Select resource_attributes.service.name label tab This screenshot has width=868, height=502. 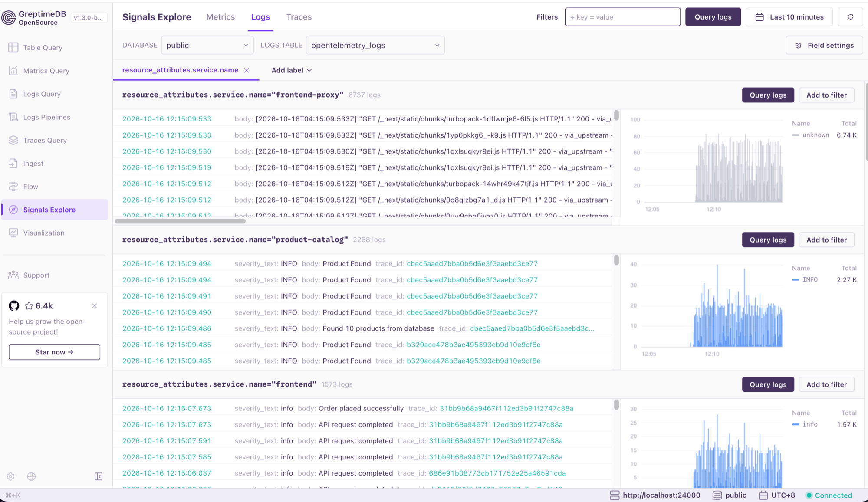coord(180,70)
